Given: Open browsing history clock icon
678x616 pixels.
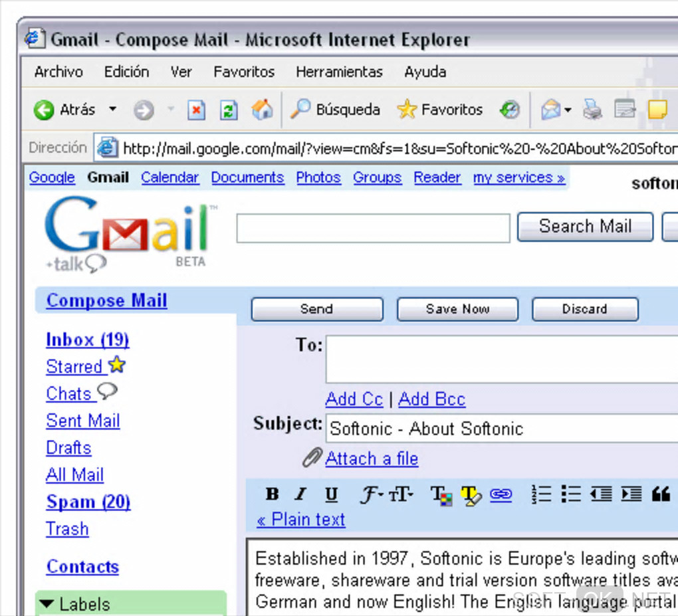Looking at the screenshot, I should click(510, 110).
